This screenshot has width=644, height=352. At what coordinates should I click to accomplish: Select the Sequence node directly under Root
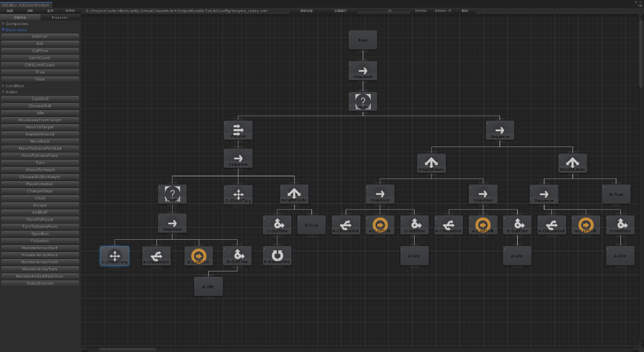tap(363, 71)
